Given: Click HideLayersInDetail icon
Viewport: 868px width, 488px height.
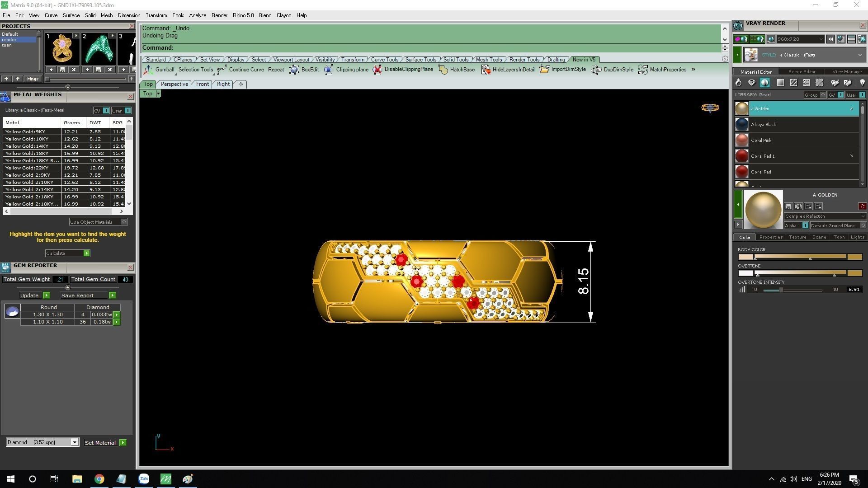Looking at the screenshot, I should click(486, 70).
